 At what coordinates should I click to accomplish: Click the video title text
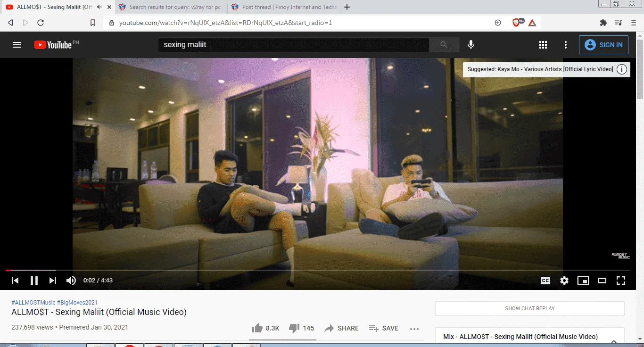click(x=99, y=312)
